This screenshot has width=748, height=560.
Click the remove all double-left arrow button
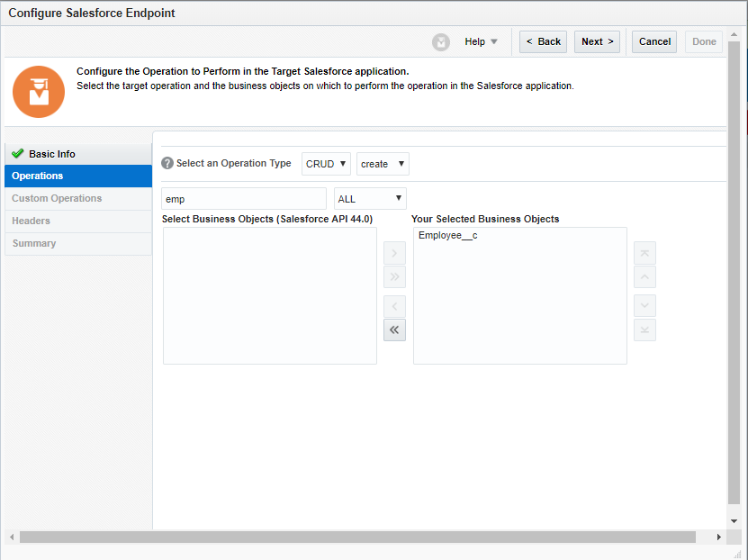(394, 330)
